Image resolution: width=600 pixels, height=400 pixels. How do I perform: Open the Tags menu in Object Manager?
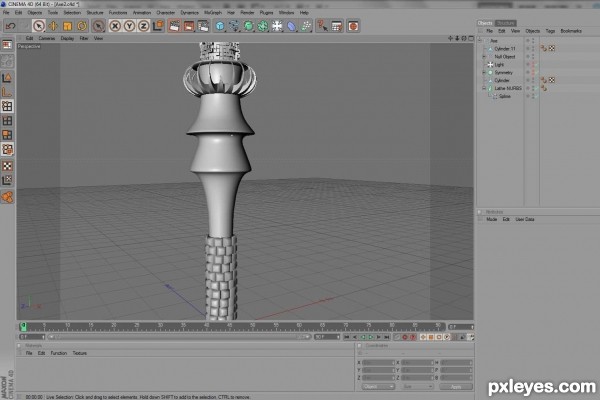point(550,31)
